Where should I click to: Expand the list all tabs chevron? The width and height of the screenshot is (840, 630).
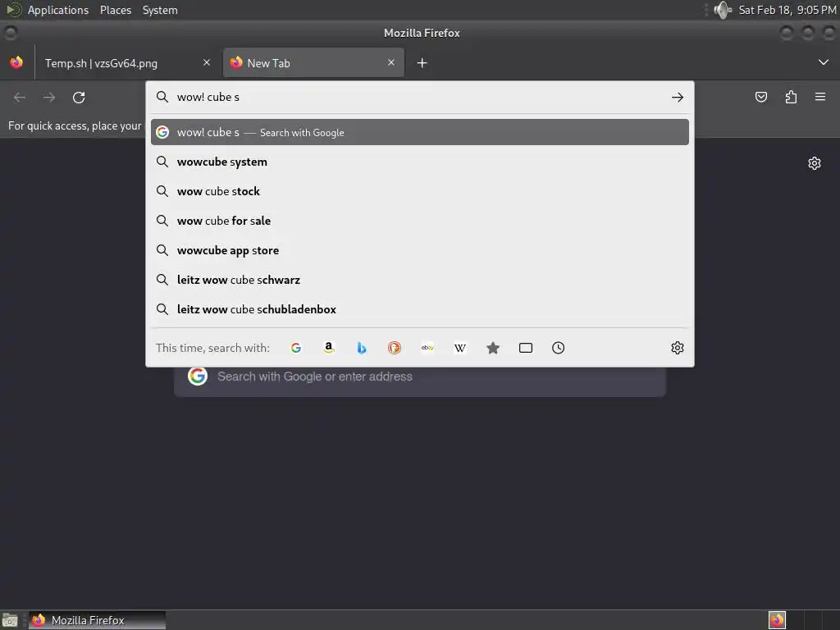824,62
